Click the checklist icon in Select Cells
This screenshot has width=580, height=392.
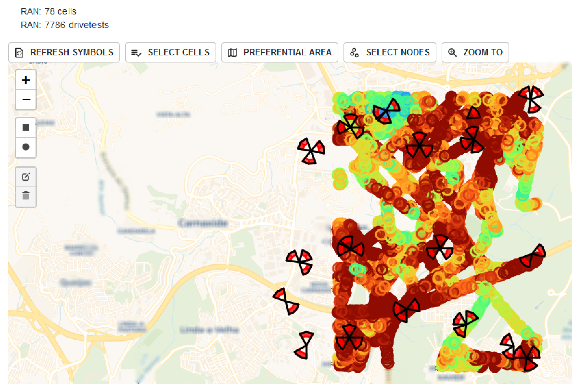tap(136, 53)
